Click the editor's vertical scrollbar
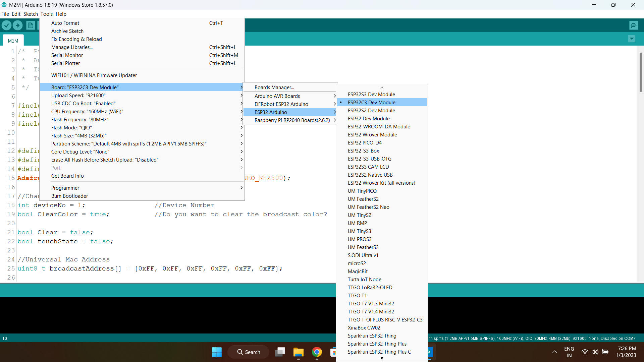 (641, 72)
